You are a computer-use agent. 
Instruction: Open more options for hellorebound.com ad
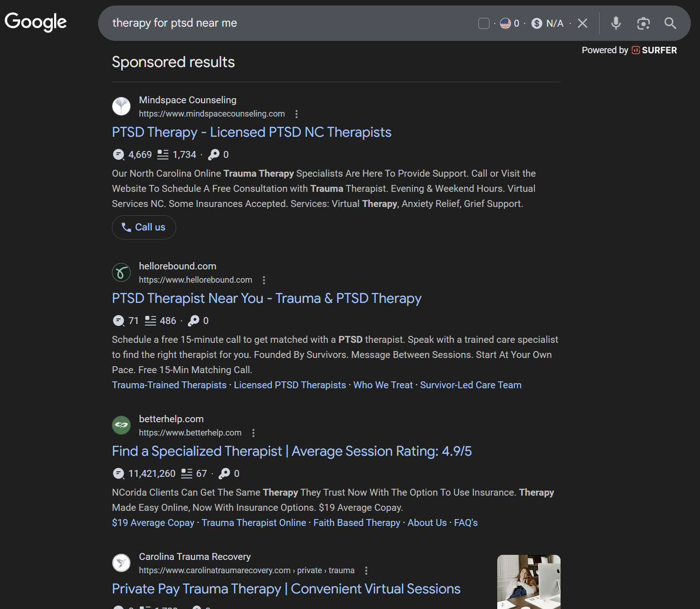point(264,280)
